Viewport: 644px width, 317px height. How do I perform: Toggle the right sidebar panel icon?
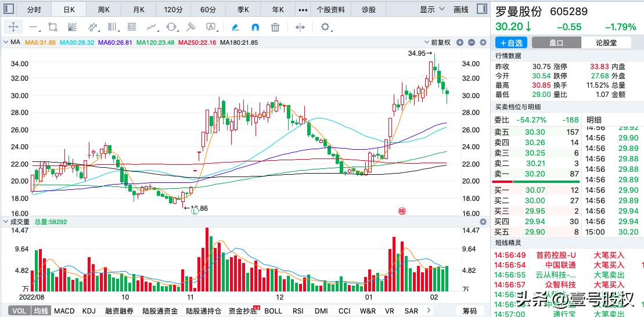[481, 9]
